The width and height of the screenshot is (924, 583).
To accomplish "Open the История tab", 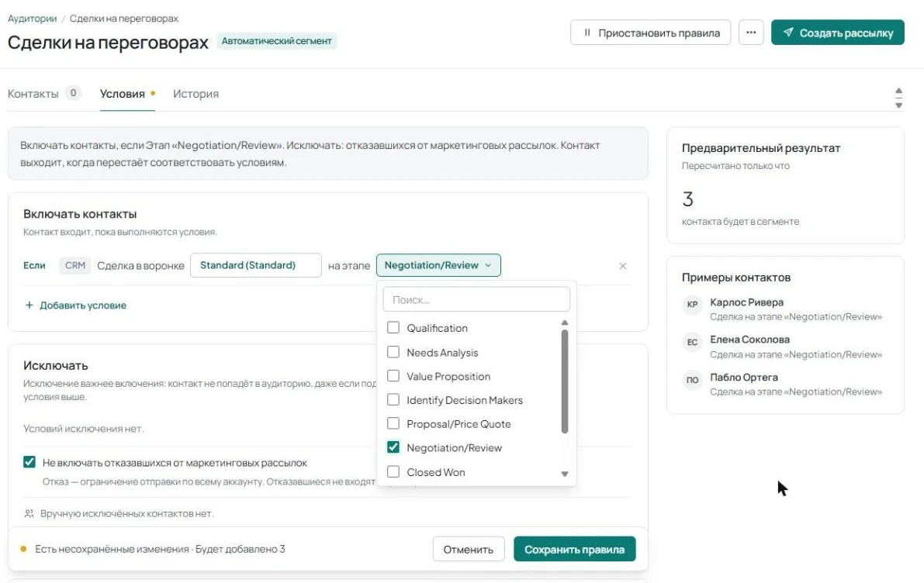I will click(x=196, y=94).
